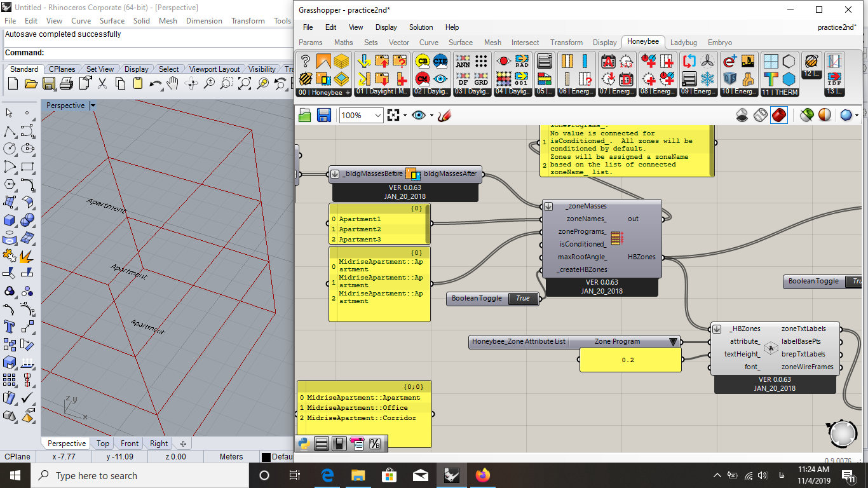This screenshot has width=868, height=488.
Task: Click the Meters units field in Rhino's status bar
Action: click(231, 457)
